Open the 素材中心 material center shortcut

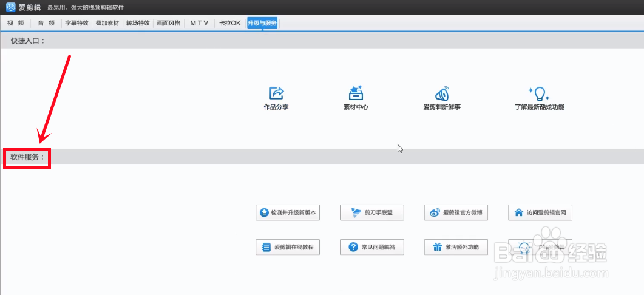[x=355, y=98]
